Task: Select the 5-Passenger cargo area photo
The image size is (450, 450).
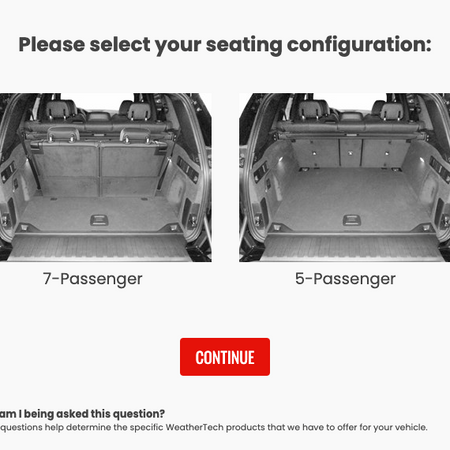Action: [345, 177]
